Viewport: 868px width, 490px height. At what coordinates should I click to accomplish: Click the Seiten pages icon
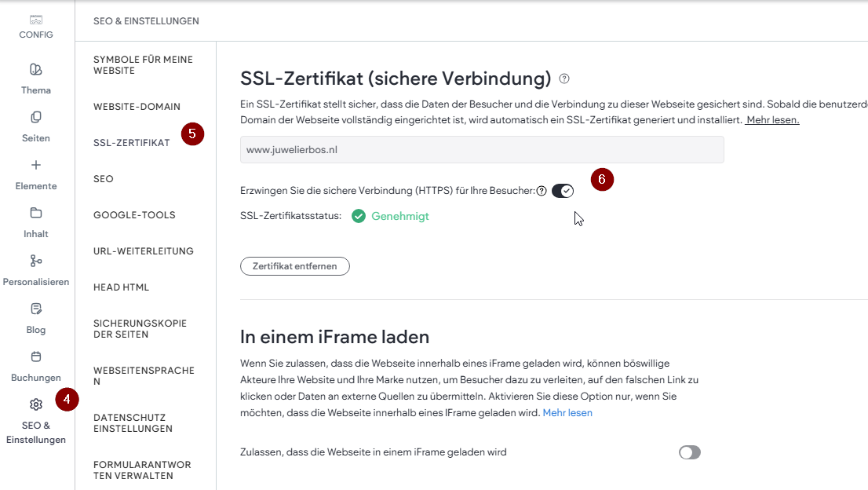pos(36,117)
